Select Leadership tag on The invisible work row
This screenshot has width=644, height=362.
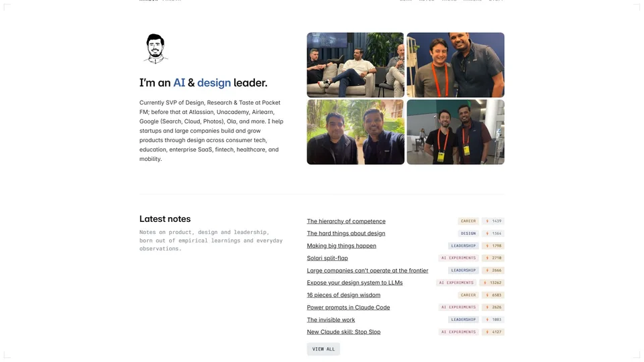(x=464, y=319)
